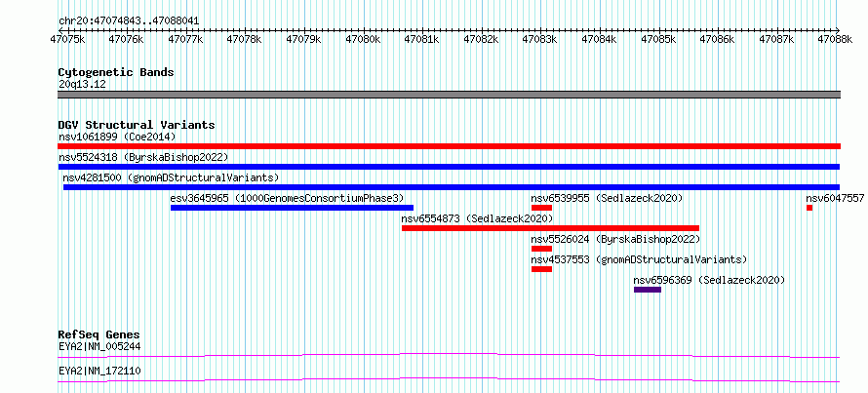Click the nsv6554873 Sedlazeck2020 long red bar
Image resolution: width=868 pixels, height=393 pixels.
coord(550,228)
